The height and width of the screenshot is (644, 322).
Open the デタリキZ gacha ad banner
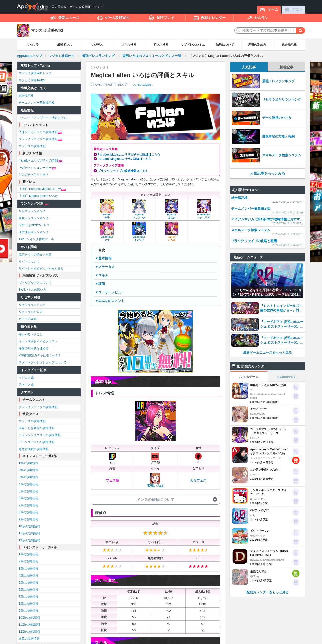point(155,341)
